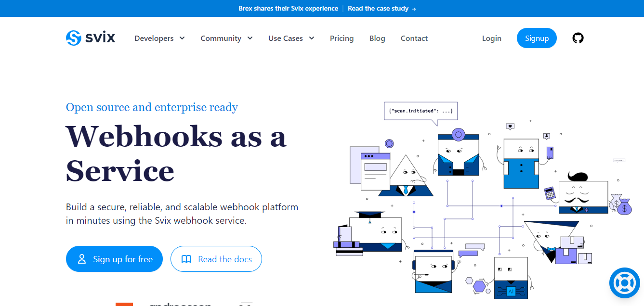Click the user icon in Sign up for free
The image size is (644, 306).
tap(82, 259)
